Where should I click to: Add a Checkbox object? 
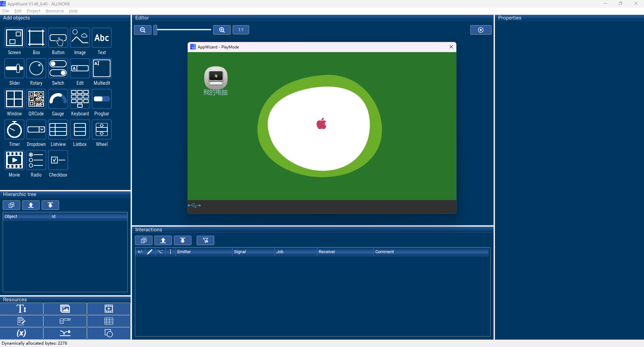(58, 160)
